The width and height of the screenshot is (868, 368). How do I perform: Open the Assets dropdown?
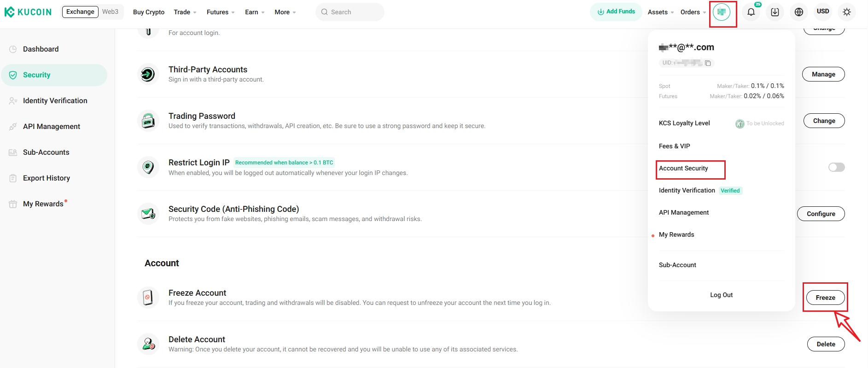(661, 12)
